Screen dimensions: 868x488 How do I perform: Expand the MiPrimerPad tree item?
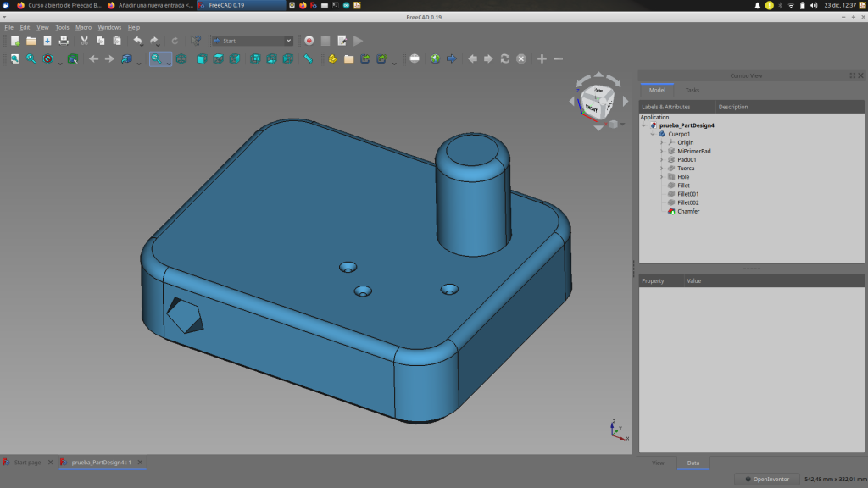[661, 151]
